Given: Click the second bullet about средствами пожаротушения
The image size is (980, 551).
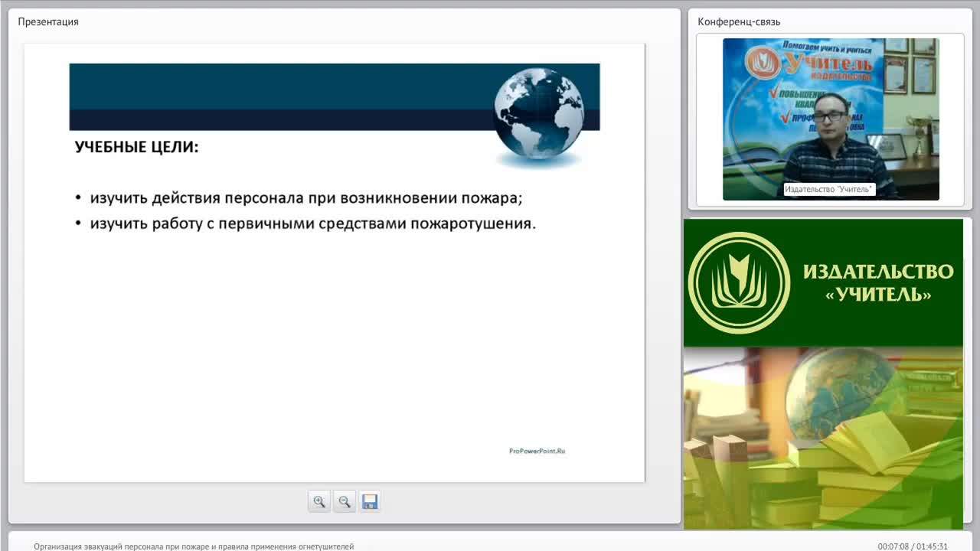Looking at the screenshot, I should pos(312,224).
